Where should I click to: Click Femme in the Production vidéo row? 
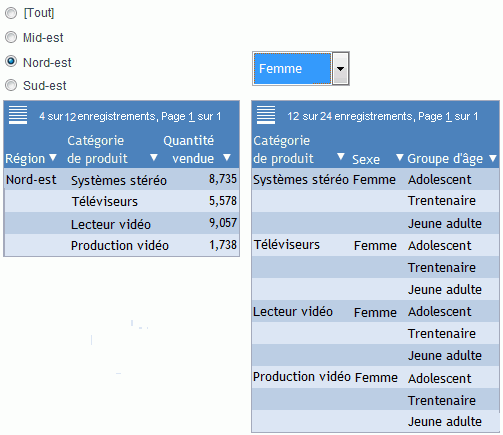[376, 378]
